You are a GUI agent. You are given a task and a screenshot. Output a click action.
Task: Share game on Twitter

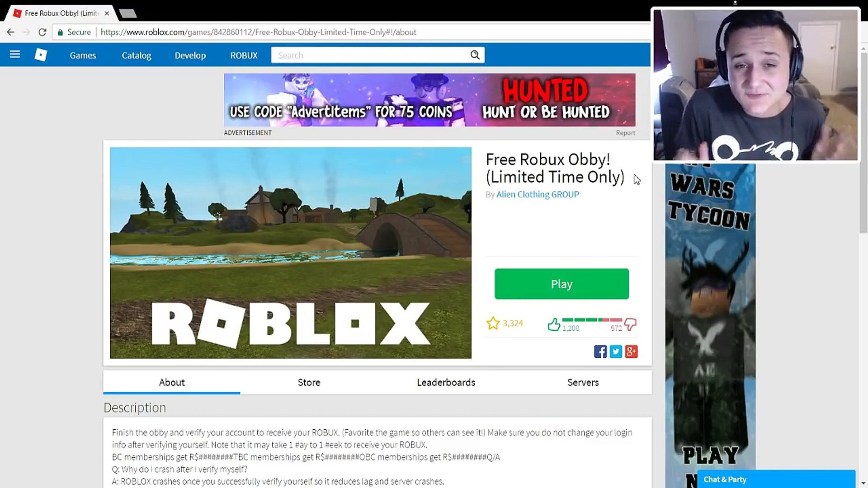point(616,352)
